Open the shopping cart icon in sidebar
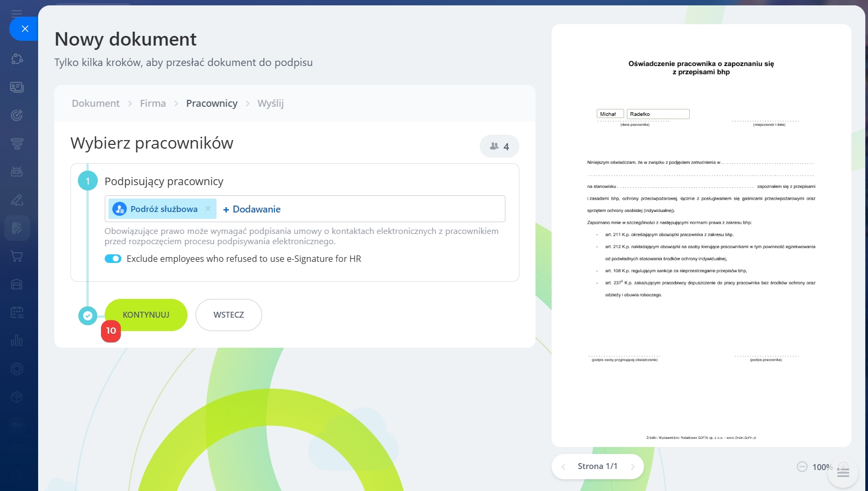 pyautogui.click(x=17, y=257)
